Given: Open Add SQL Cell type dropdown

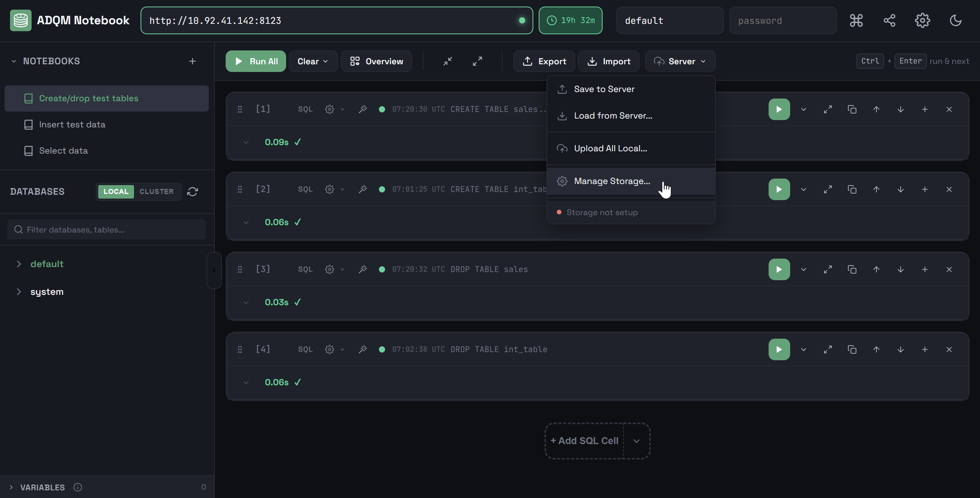Looking at the screenshot, I should coord(637,441).
